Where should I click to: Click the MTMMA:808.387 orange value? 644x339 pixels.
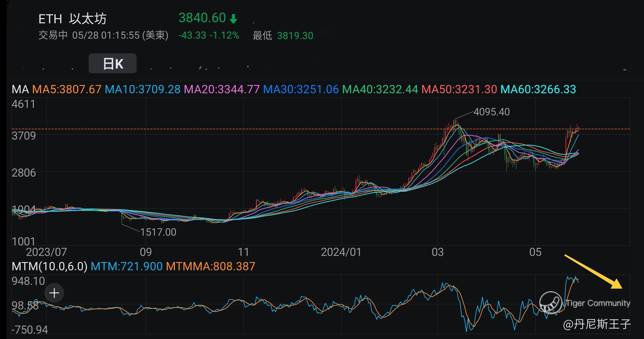click(211, 266)
